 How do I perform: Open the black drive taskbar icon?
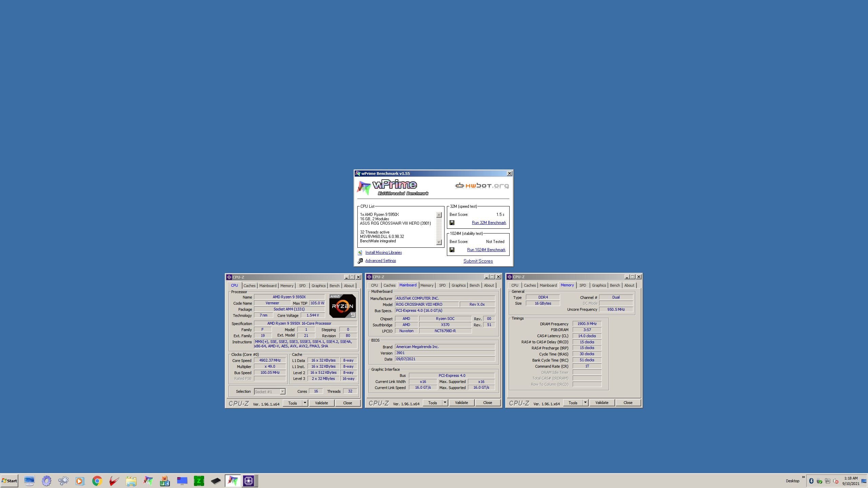(216, 481)
